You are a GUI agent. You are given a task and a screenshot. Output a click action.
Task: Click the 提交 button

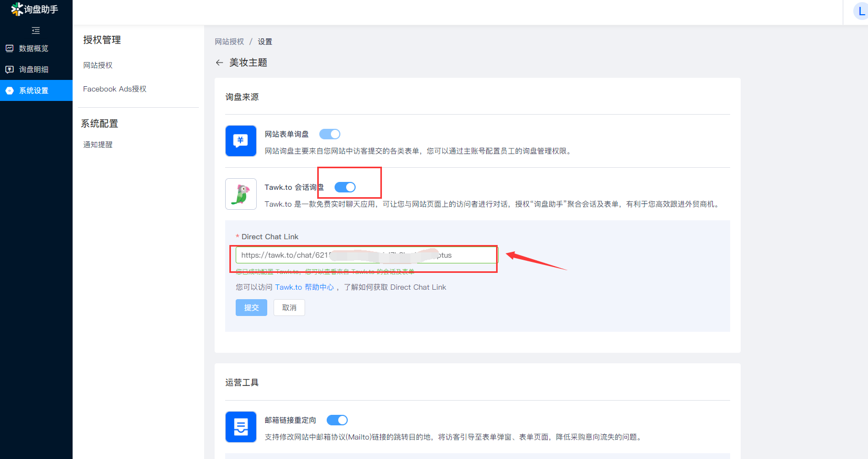[251, 308]
